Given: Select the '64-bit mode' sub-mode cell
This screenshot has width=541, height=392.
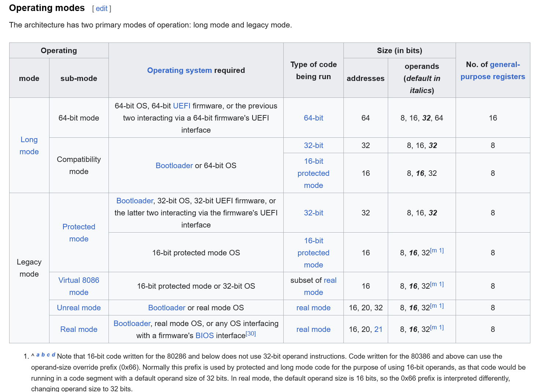Looking at the screenshot, I should [79, 118].
